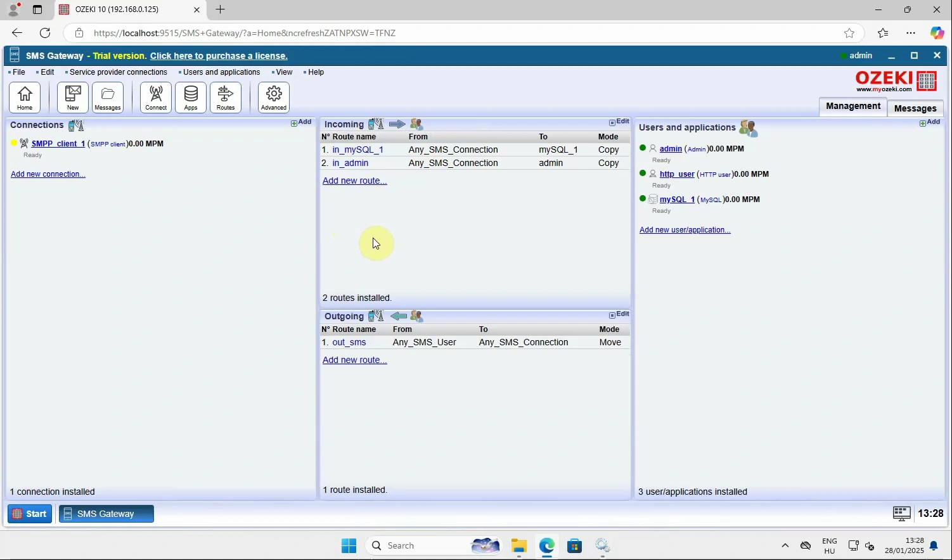Click the Connections panel phone-antenna icon
The height and width of the screenshot is (560, 952).
pos(76,125)
